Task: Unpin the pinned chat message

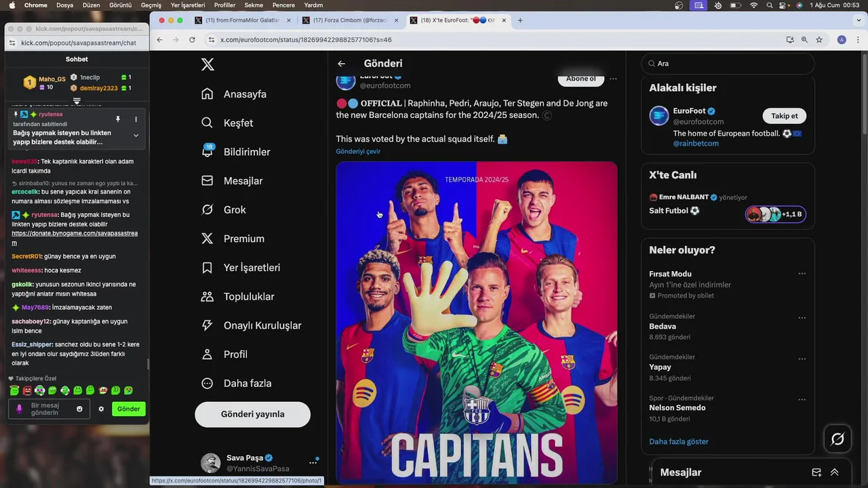Action: pos(118,119)
